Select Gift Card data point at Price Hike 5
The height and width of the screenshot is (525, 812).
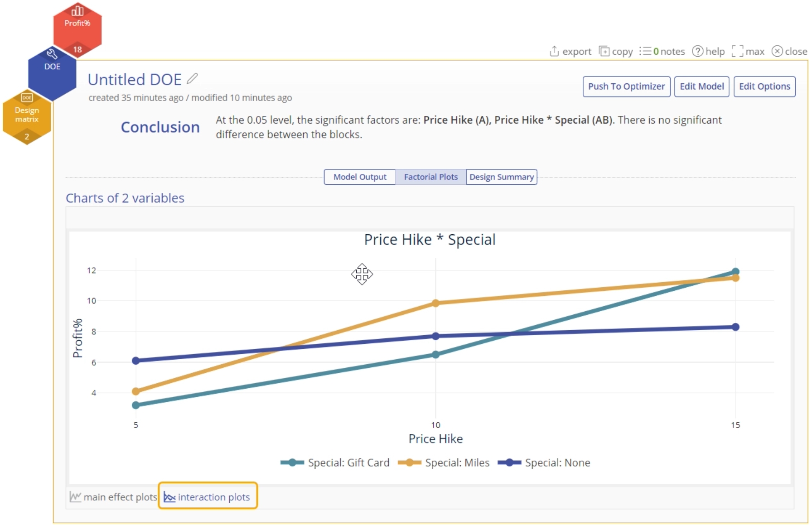[136, 405]
